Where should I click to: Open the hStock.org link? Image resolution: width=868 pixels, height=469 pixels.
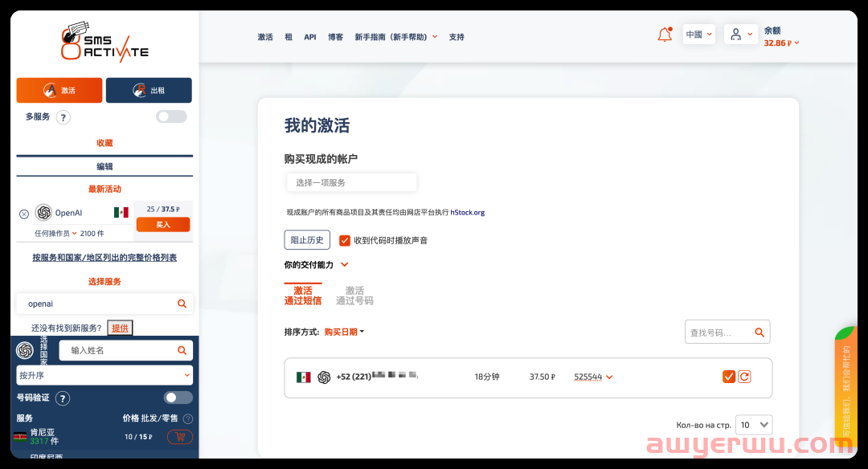(467, 212)
